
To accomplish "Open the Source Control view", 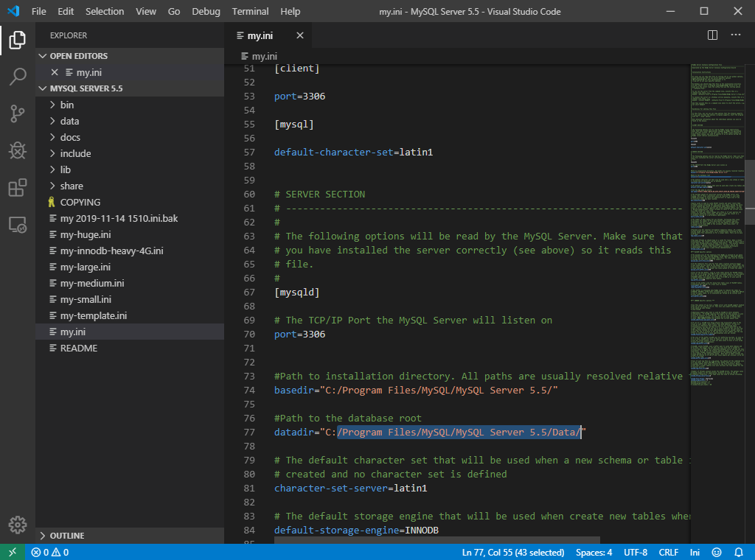I will click(18, 113).
